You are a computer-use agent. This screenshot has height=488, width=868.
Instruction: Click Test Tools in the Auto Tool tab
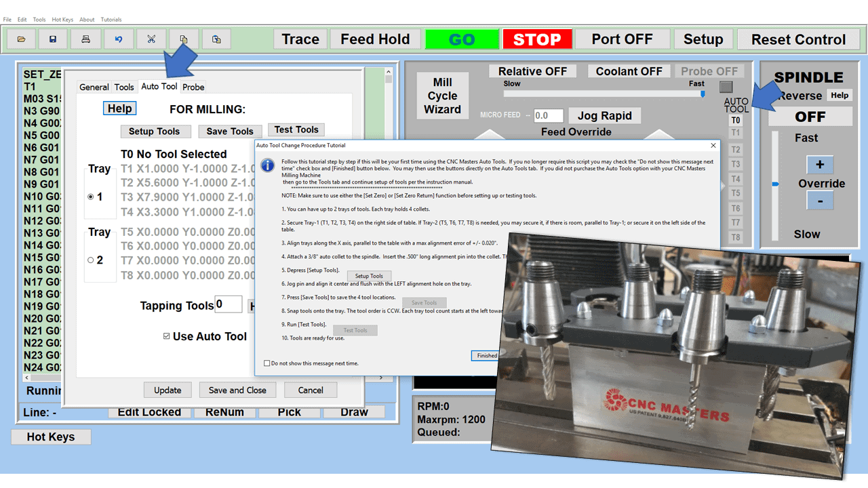296,129
